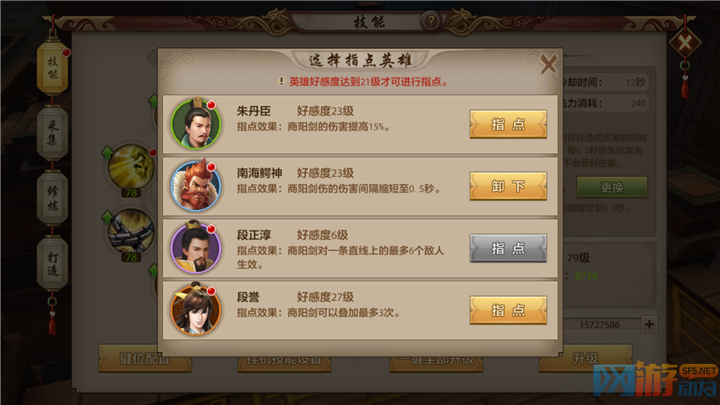Click 段正淳 hero portrait
This screenshot has width=720, height=405.
(196, 248)
